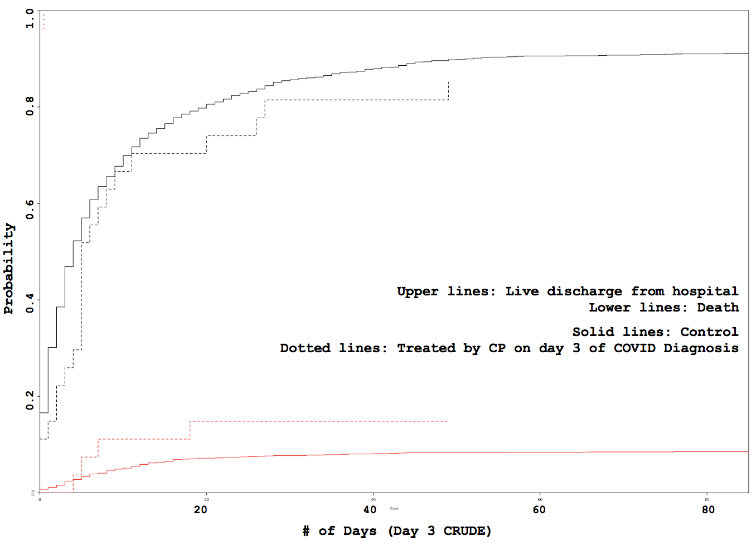Click the small 'Days' label under axis

pos(394,508)
